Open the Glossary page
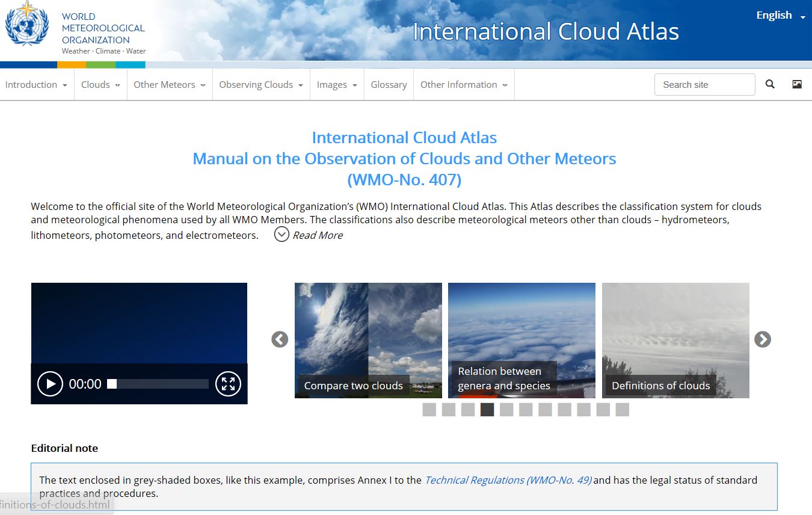 point(389,85)
